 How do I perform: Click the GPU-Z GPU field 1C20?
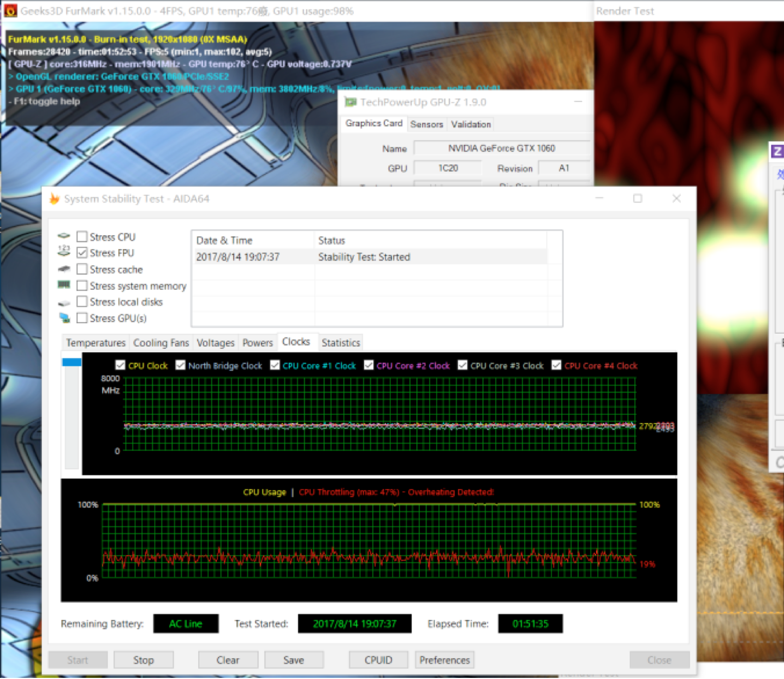(448, 168)
